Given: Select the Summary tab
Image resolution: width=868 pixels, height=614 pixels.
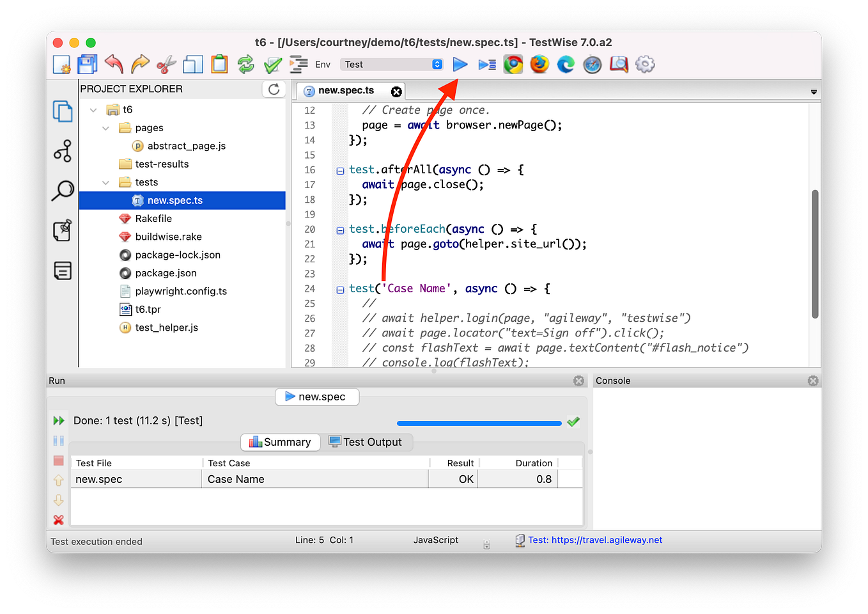Looking at the screenshot, I should coord(280,442).
